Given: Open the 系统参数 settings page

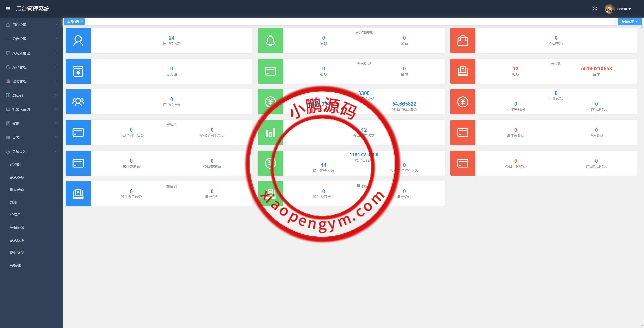Looking at the screenshot, I should click(17, 177).
